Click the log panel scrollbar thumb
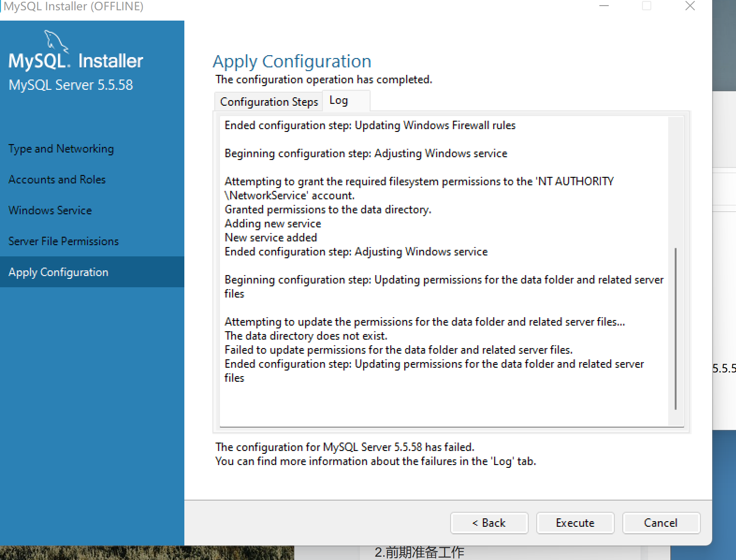Screen dimensions: 736x560 coord(676,328)
